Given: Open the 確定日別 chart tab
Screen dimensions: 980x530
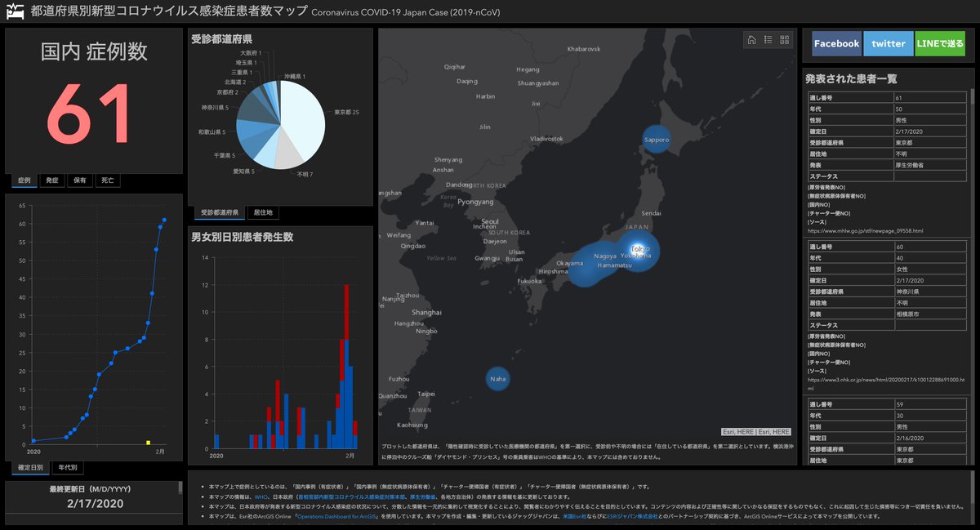Looking at the screenshot, I should tap(30, 468).
